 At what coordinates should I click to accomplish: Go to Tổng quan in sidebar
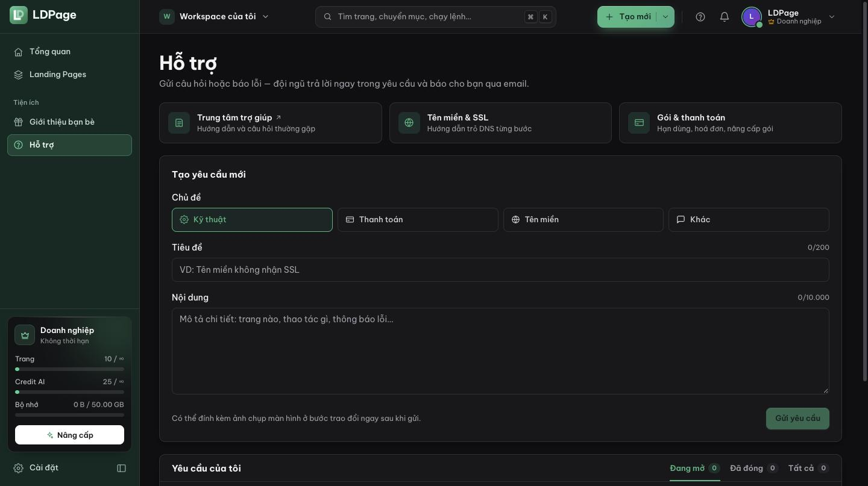coord(69,52)
